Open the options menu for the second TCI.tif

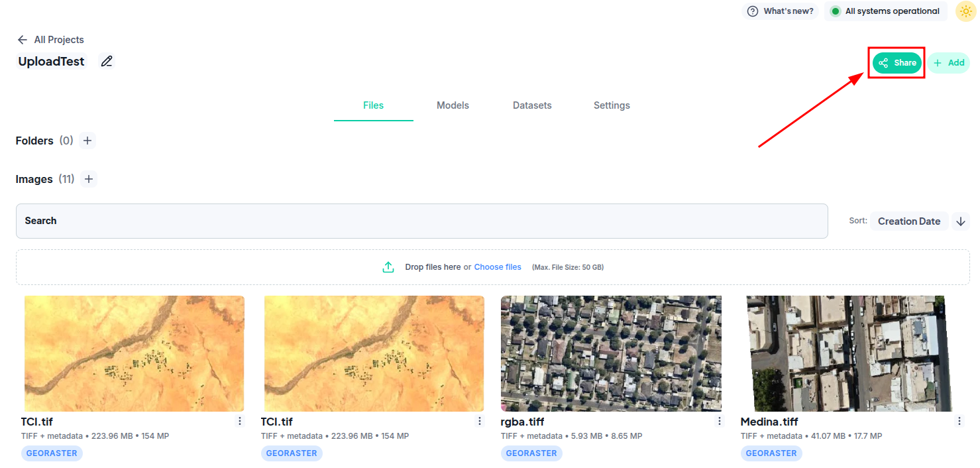coord(480,422)
